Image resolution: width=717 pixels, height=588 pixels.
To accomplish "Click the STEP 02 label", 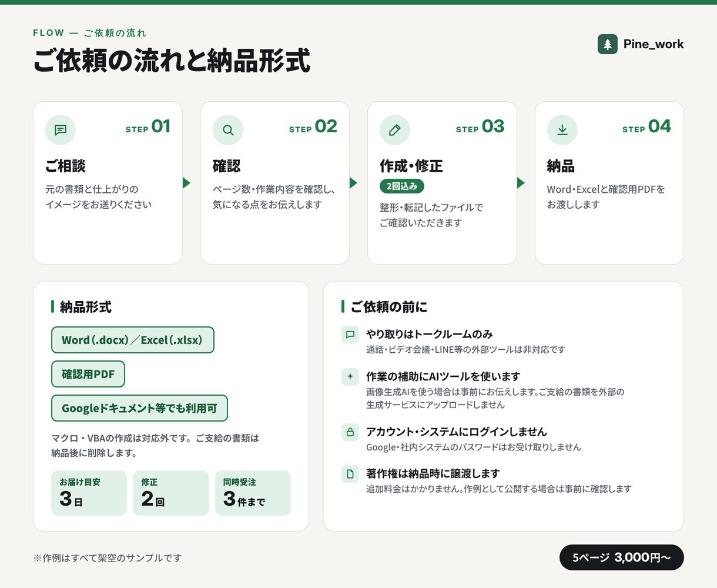I will click(313, 127).
